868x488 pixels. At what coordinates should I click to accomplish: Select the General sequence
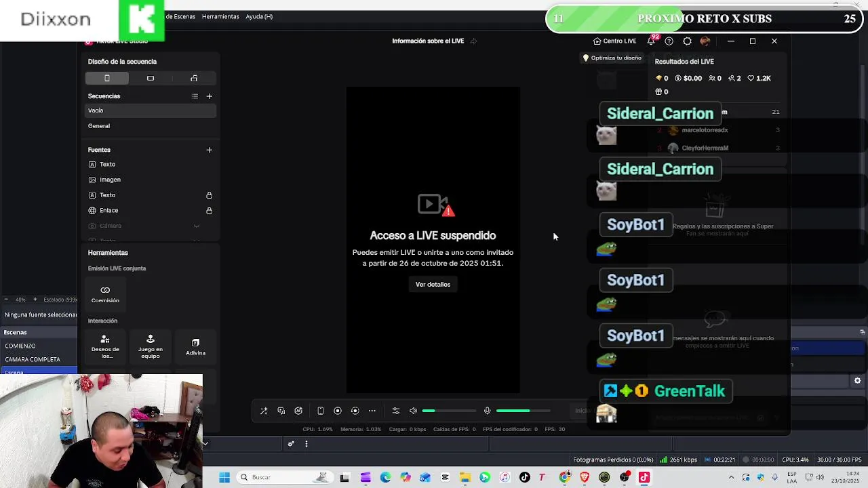coord(151,126)
